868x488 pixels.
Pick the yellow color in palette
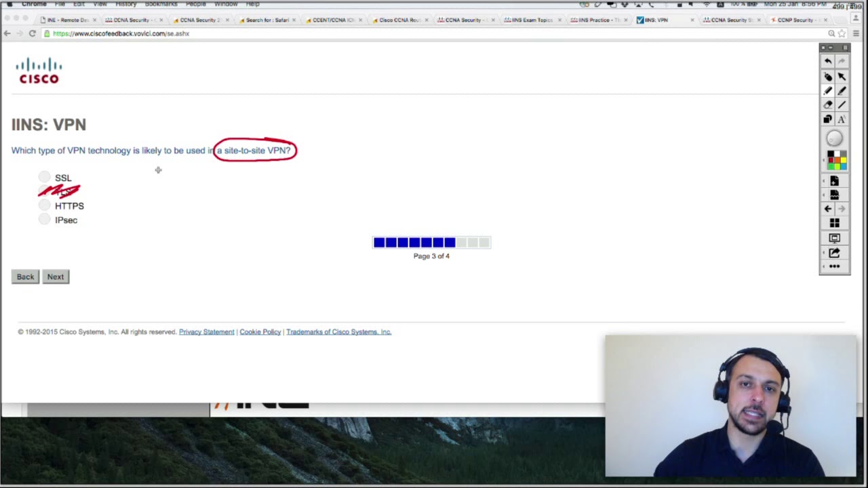point(844,160)
